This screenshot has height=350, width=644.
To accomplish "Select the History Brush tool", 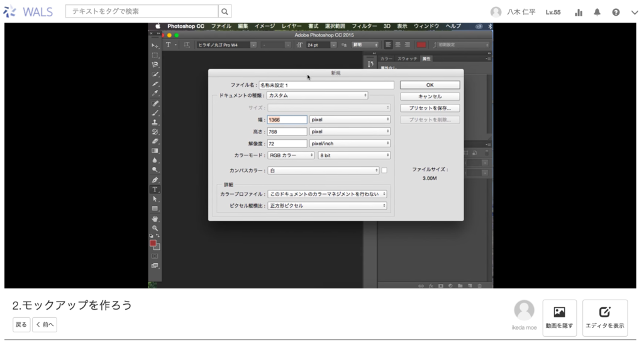I will point(155,132).
